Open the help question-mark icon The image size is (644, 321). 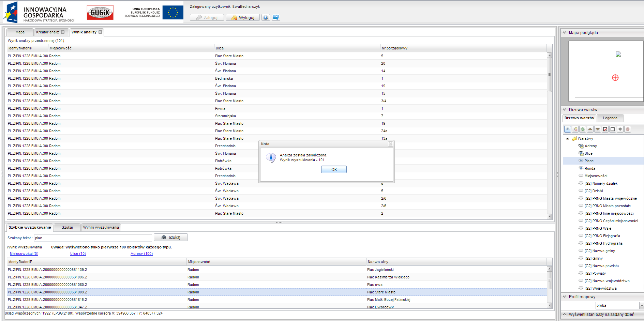pos(266,17)
